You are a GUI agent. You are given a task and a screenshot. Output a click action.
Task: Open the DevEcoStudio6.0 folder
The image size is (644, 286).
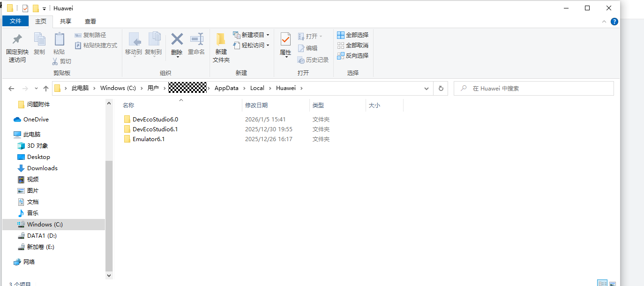155,119
